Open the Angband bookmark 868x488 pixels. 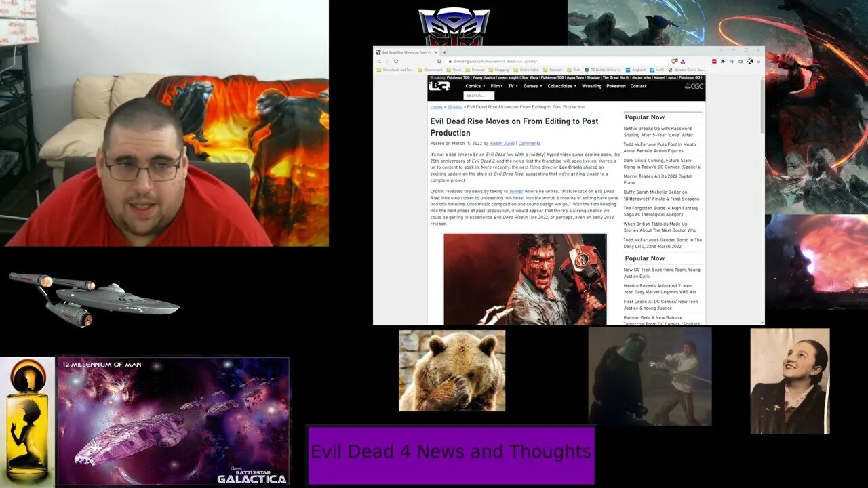click(635, 70)
